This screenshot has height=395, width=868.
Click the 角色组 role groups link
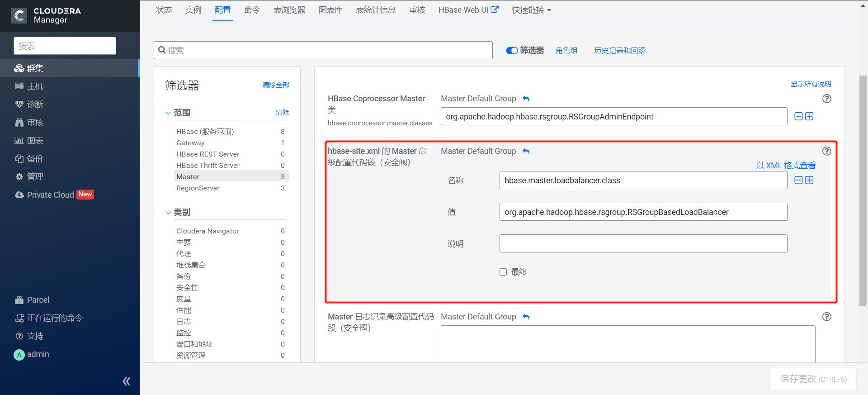tap(566, 51)
